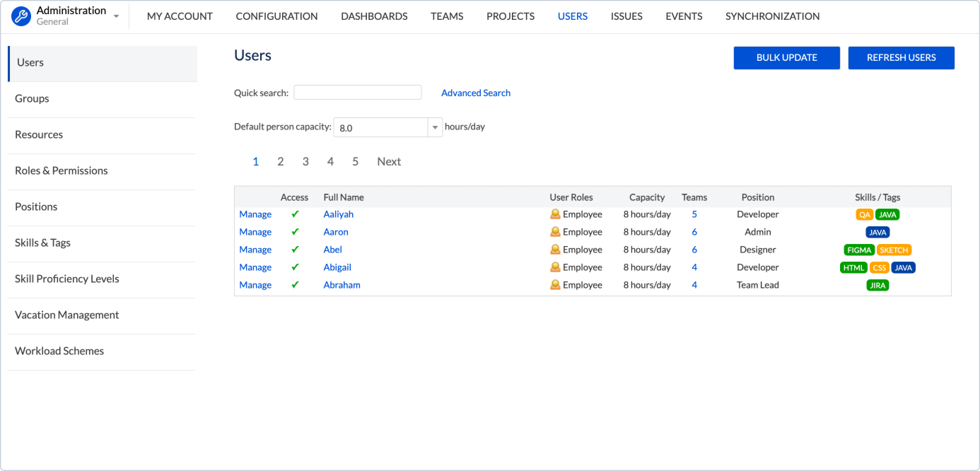Viewport: 980px width, 471px height.
Task: Click Aaliyah's Employee role user icon
Action: point(555,214)
